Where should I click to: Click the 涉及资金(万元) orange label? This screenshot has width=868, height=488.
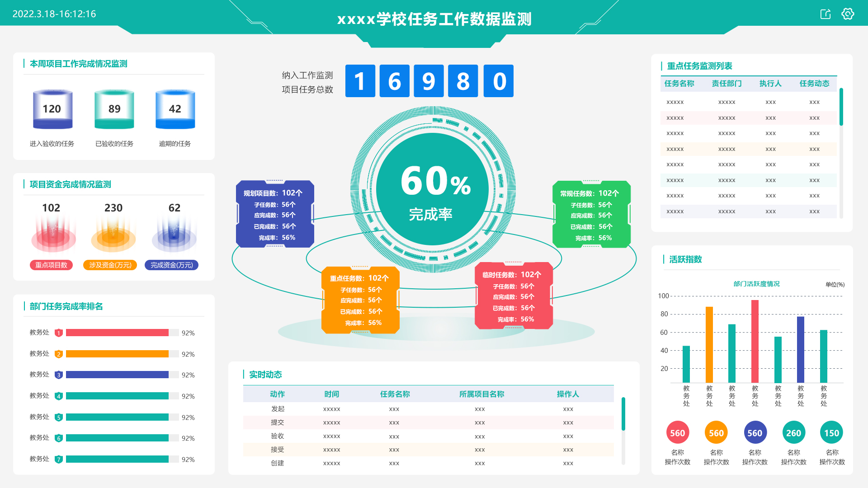tap(110, 265)
